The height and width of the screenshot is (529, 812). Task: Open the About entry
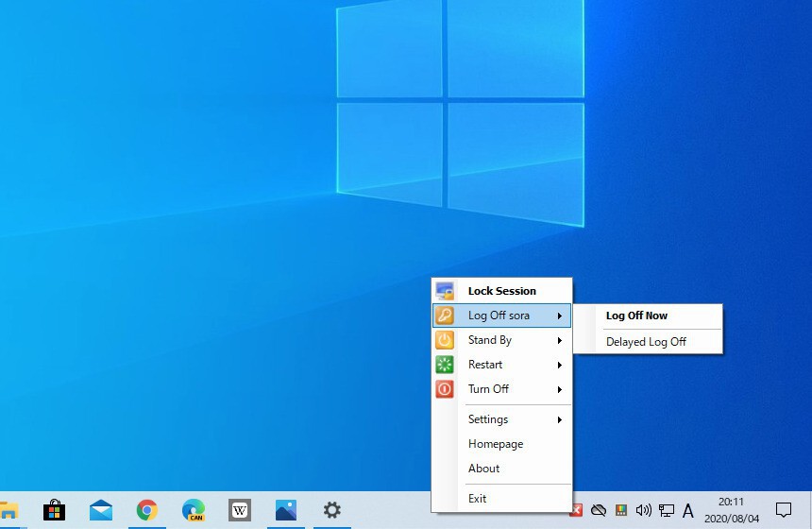point(484,469)
